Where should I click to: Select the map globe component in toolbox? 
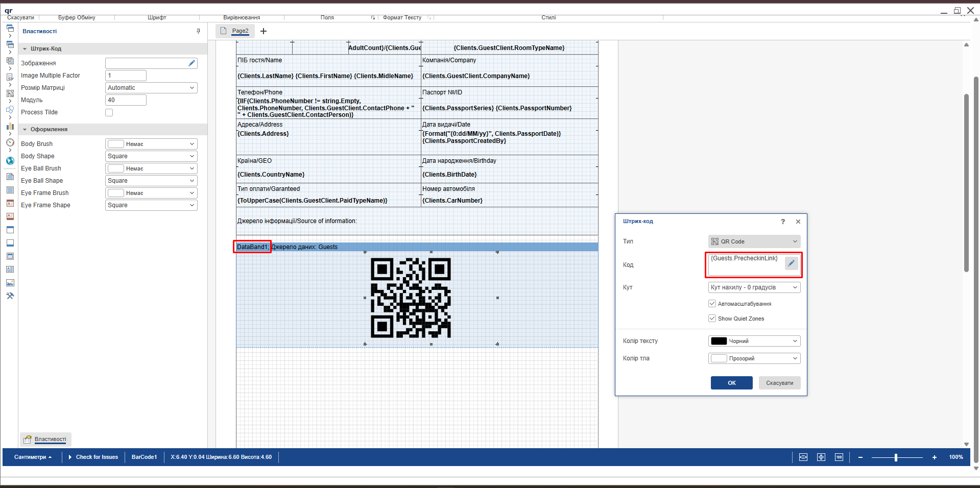[10, 161]
